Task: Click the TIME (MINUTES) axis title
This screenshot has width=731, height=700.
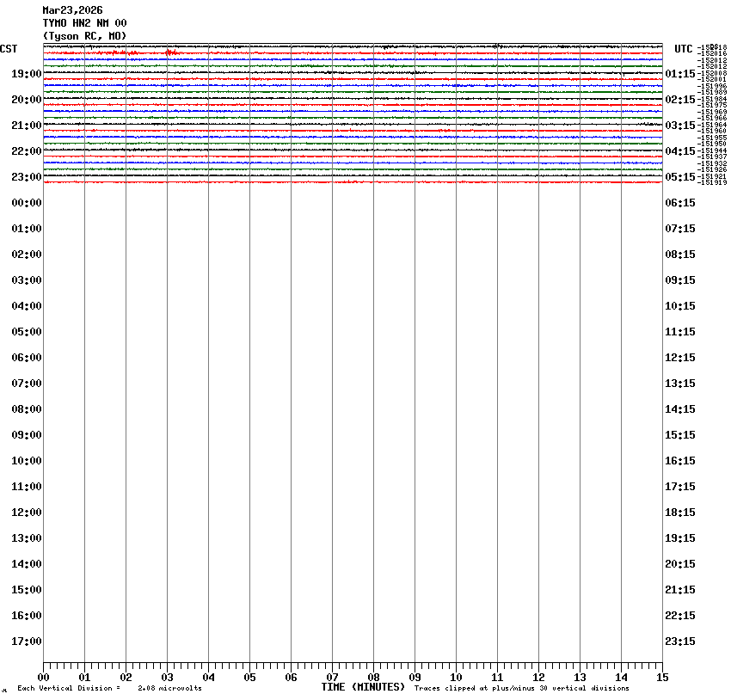Action: tap(363, 687)
